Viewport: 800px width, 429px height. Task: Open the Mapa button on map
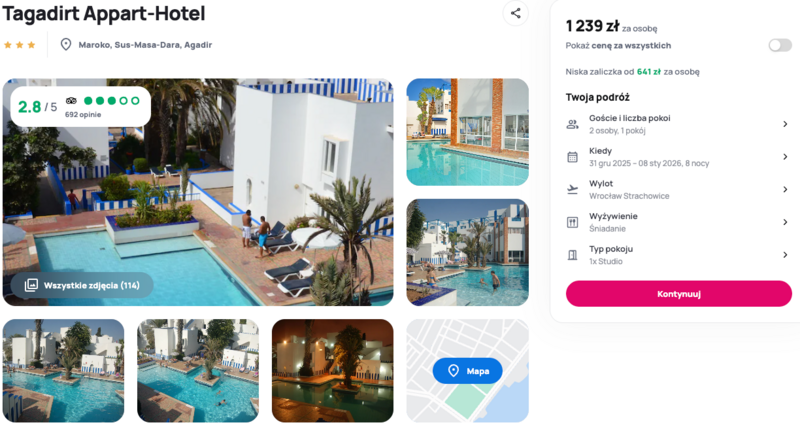click(467, 371)
